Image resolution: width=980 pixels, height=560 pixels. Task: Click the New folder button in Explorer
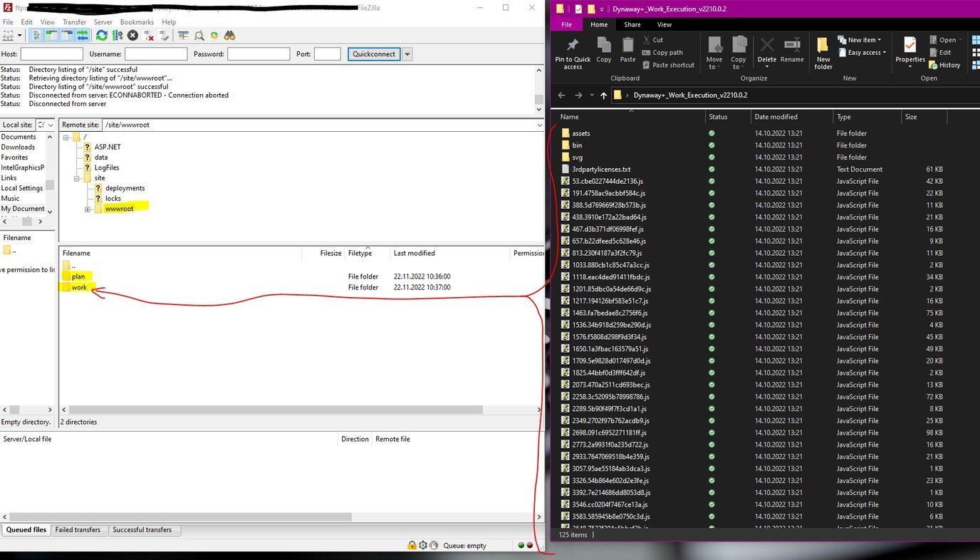pos(823,53)
